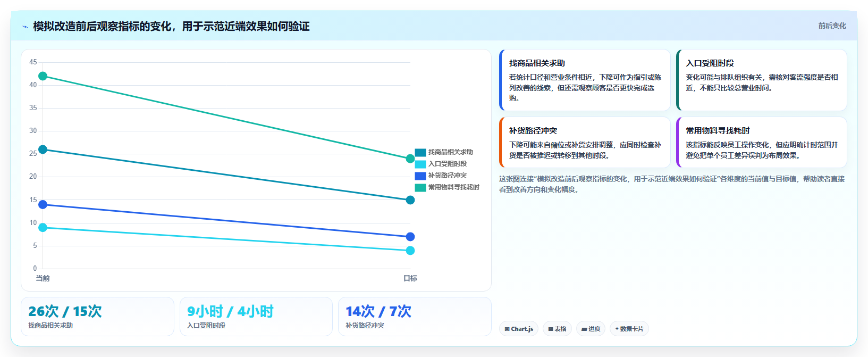
Task: Click the 目标 x-axis label
Action: tap(410, 278)
